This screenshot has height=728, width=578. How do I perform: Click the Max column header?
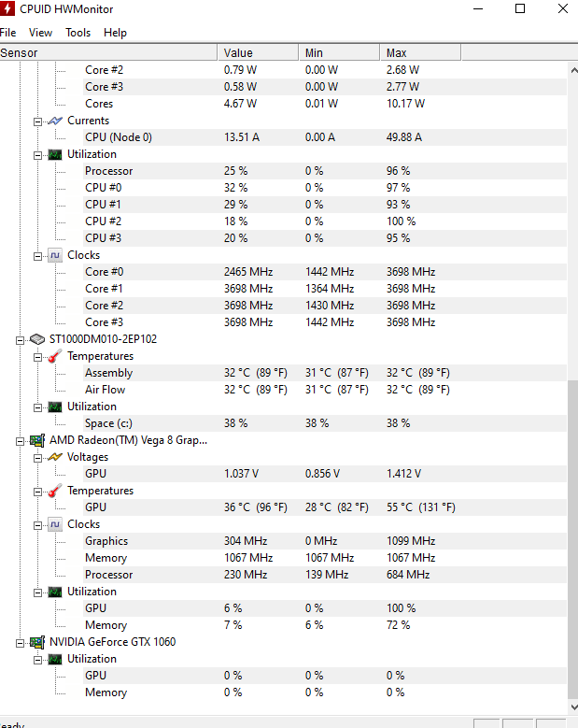pos(420,53)
